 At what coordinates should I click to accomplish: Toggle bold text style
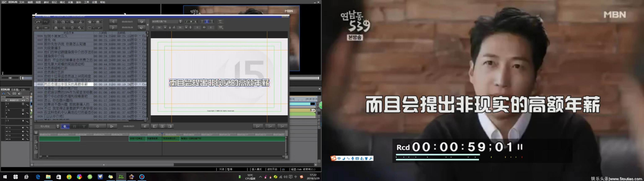pos(191,22)
